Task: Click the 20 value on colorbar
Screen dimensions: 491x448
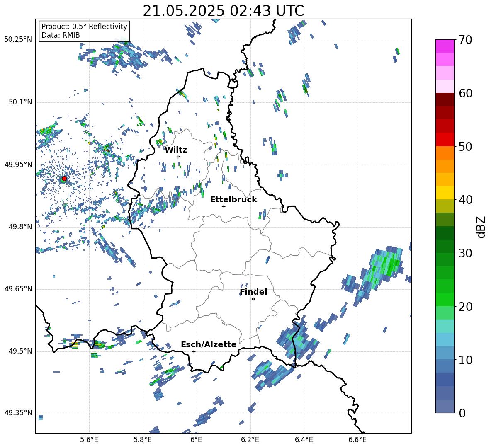Action: pyautogui.click(x=465, y=306)
